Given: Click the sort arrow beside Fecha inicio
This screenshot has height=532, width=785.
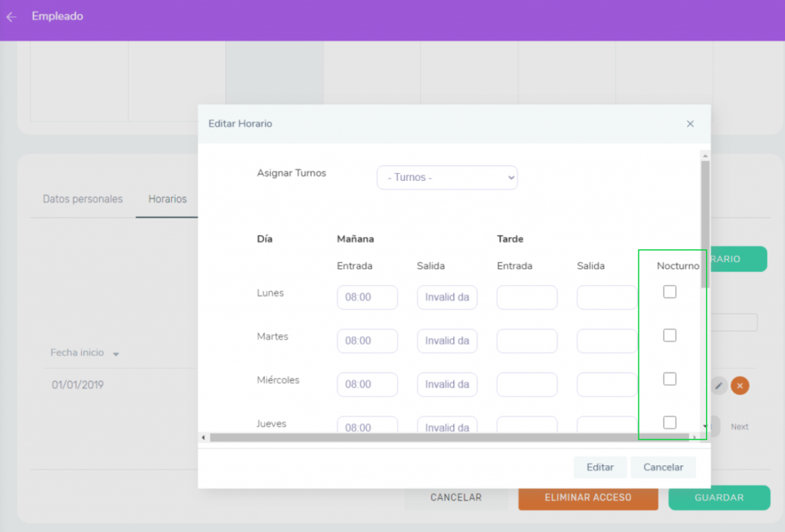Looking at the screenshot, I should pyautogui.click(x=116, y=354).
